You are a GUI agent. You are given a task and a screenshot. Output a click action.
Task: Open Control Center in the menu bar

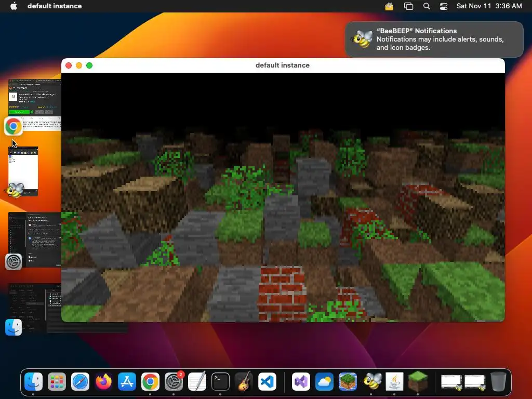click(444, 6)
